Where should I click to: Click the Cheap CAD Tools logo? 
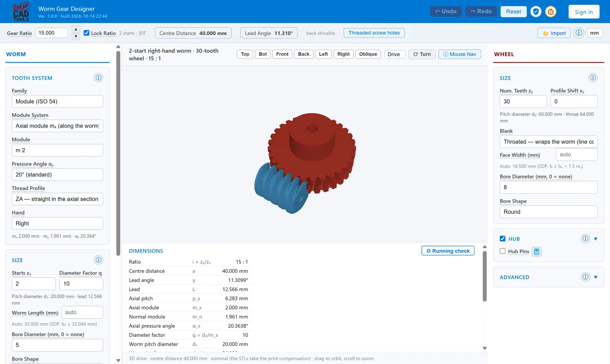(x=20, y=12)
